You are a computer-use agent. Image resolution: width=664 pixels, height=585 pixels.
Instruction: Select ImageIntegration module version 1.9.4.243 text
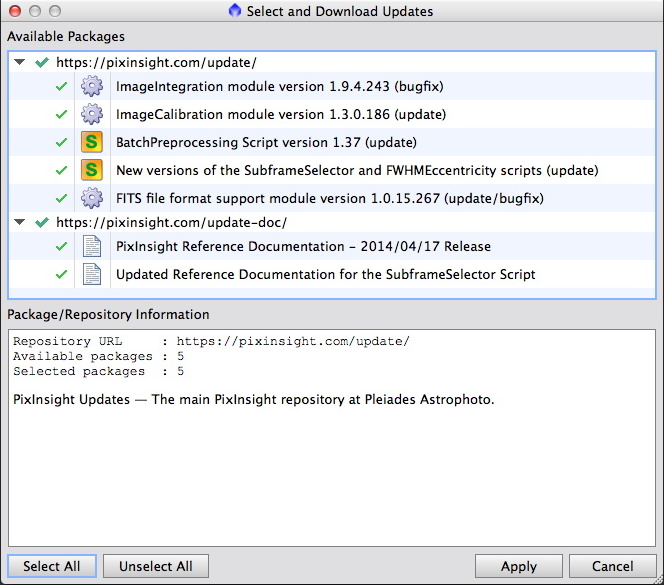[x=279, y=86]
